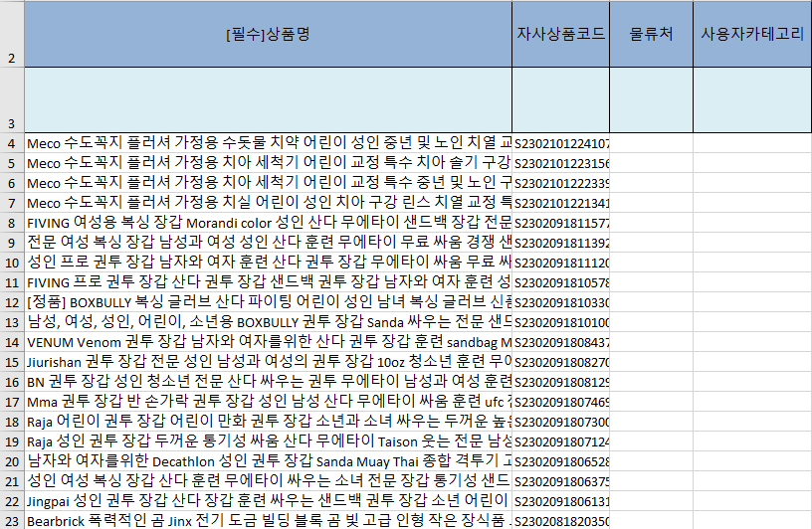The height and width of the screenshot is (529, 812).
Task: Click empty 물류처 cell in row 4
Action: click(x=651, y=143)
